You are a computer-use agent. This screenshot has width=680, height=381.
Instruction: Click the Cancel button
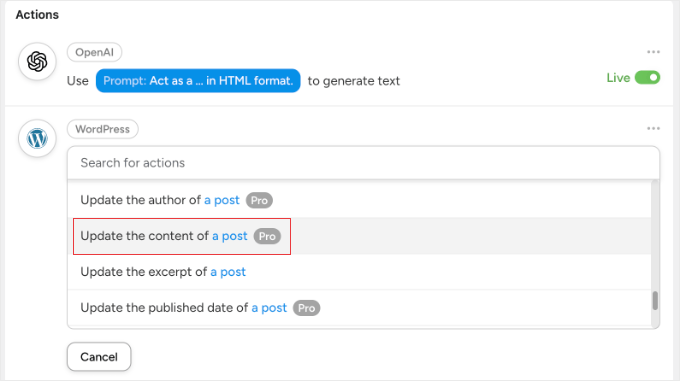click(x=99, y=357)
